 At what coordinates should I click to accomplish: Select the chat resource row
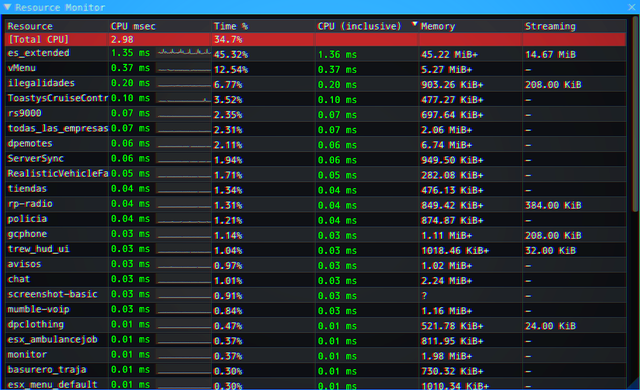316,280
